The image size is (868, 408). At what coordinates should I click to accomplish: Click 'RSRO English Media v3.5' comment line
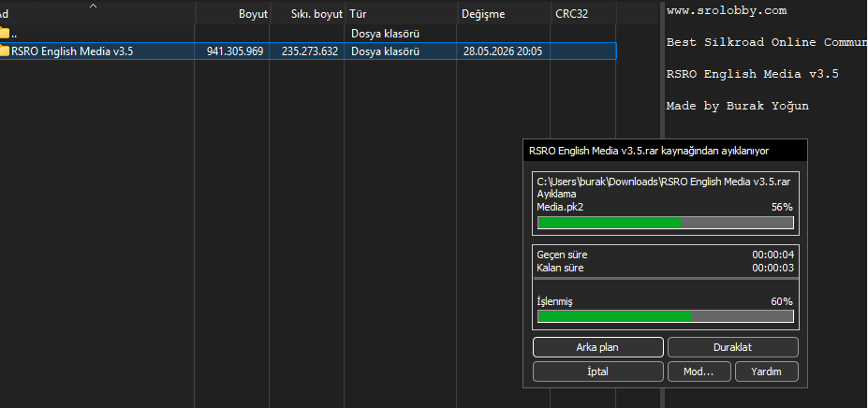(x=752, y=74)
